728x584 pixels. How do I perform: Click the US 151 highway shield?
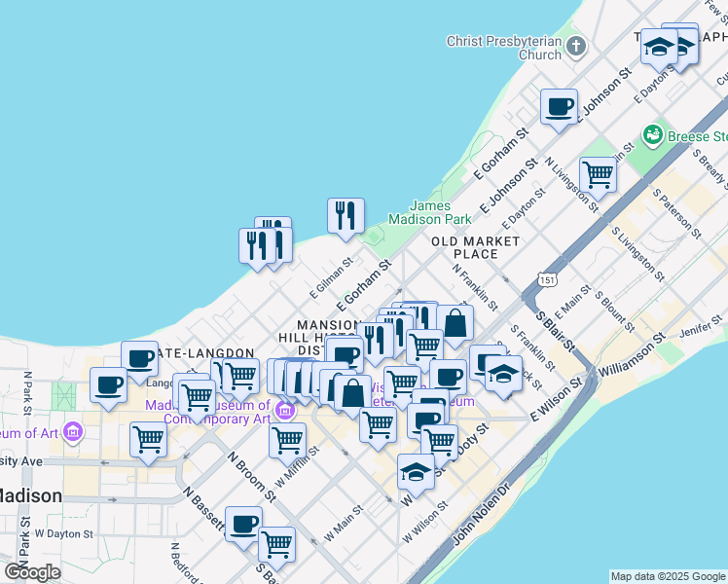coord(547,279)
